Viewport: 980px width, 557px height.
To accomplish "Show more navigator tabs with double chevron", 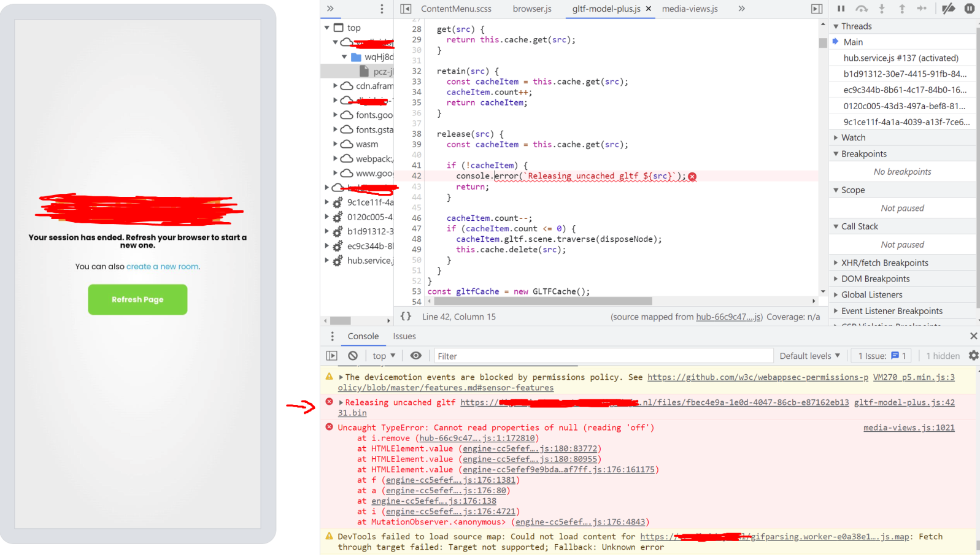I will pyautogui.click(x=330, y=9).
